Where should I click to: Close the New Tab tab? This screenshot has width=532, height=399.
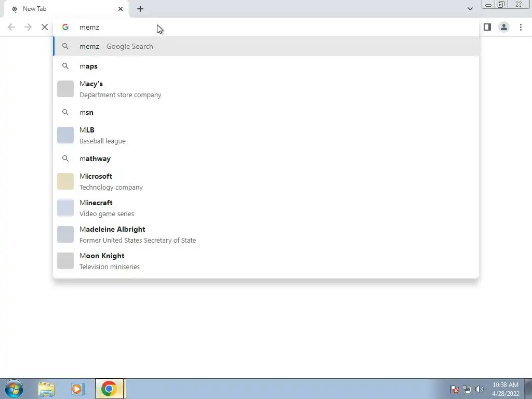coord(121,9)
